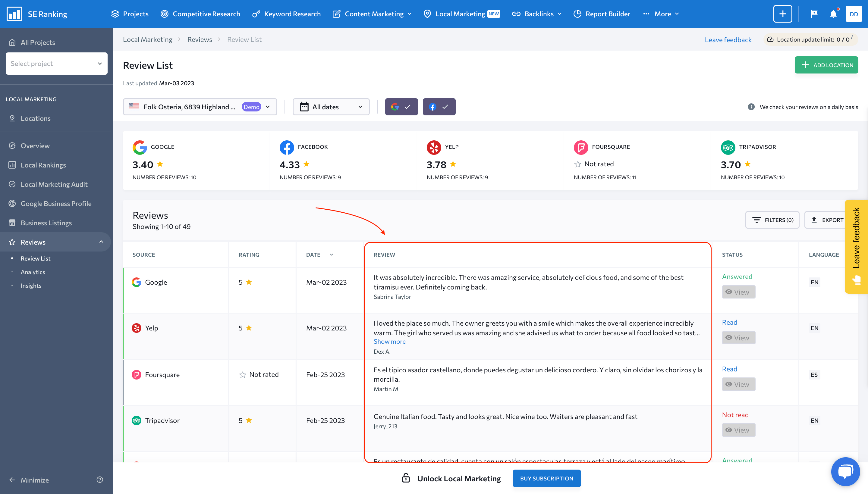Click the location update limit info icon
Screen dimensions: 868x494
point(852,37)
